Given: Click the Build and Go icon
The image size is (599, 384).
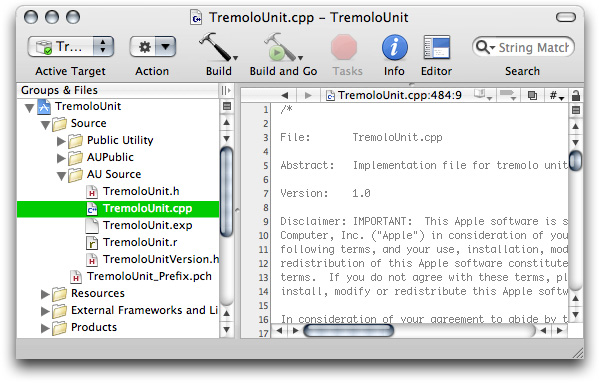Looking at the screenshot, I should coord(282,48).
